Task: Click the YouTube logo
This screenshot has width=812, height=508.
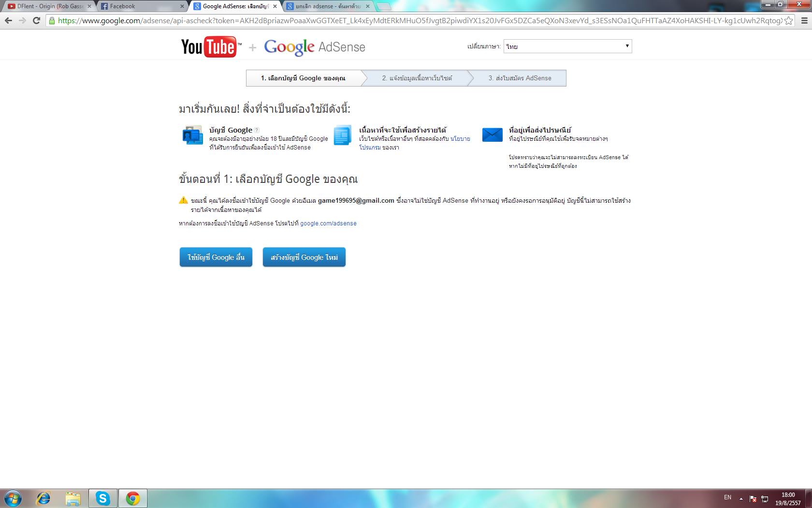Action: [x=211, y=47]
